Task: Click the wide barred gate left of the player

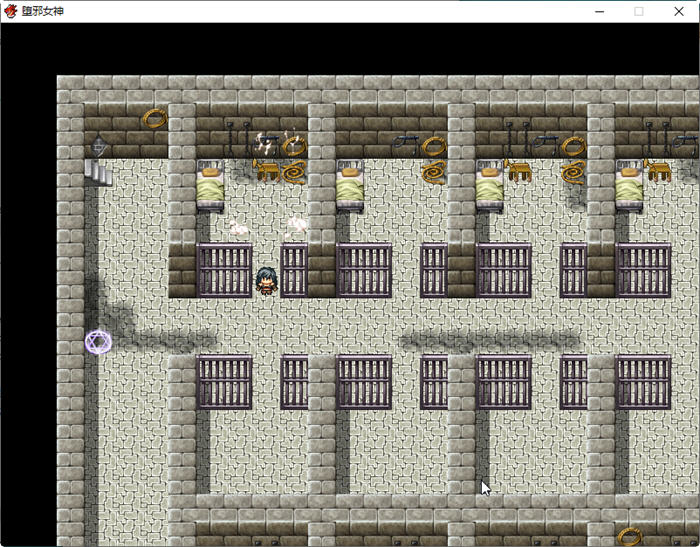Action: tap(224, 270)
